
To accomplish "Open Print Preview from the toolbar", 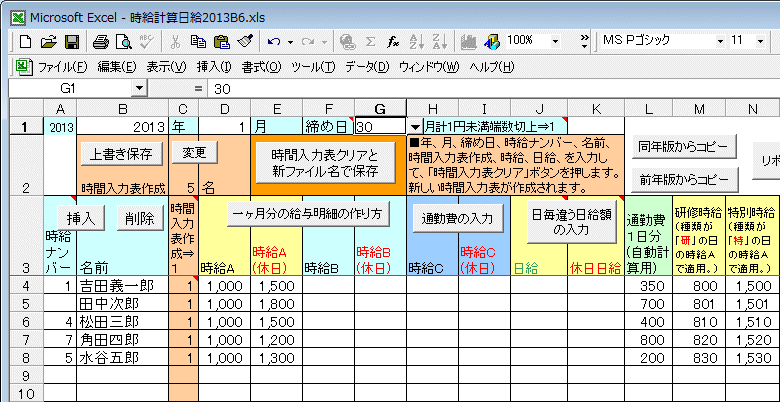I will (x=123, y=41).
